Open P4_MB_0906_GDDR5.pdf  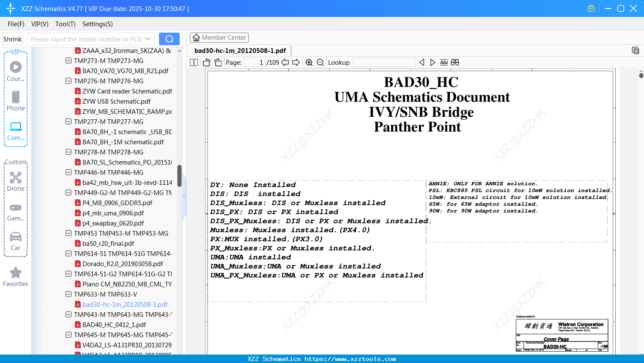tap(117, 203)
